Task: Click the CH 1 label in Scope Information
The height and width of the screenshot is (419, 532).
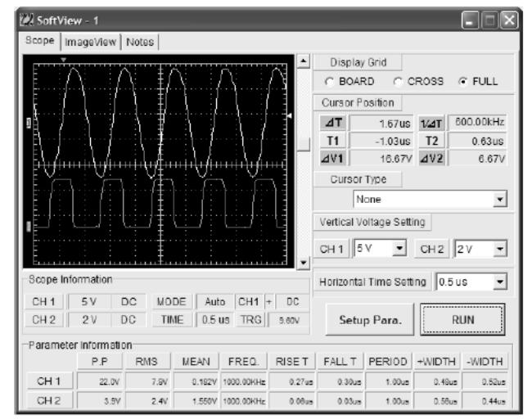Action: (x=43, y=302)
